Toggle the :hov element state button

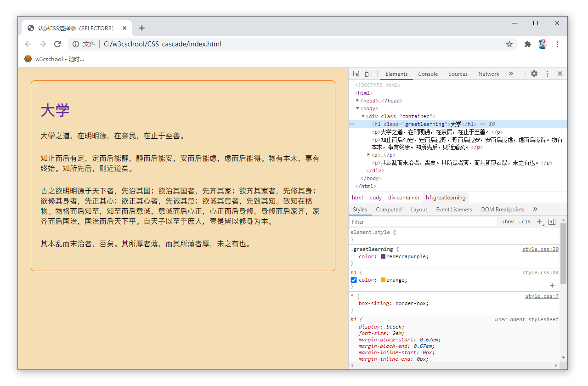click(x=508, y=221)
